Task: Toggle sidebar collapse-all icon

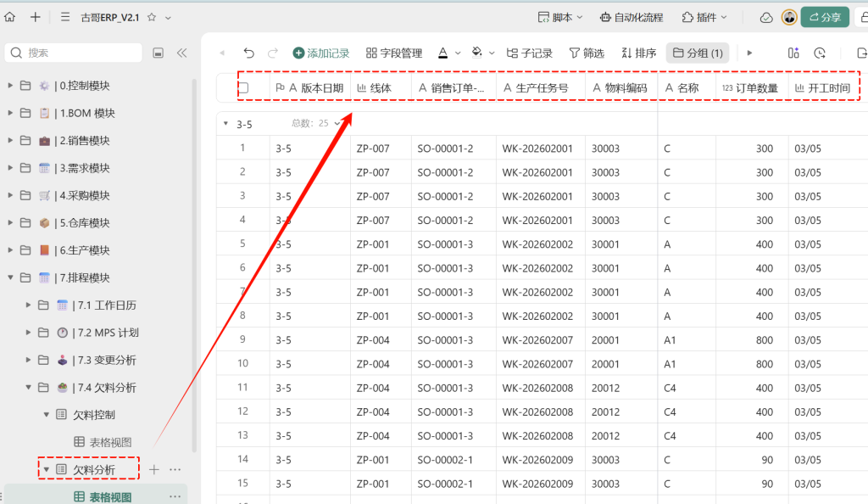Action: (x=159, y=53)
